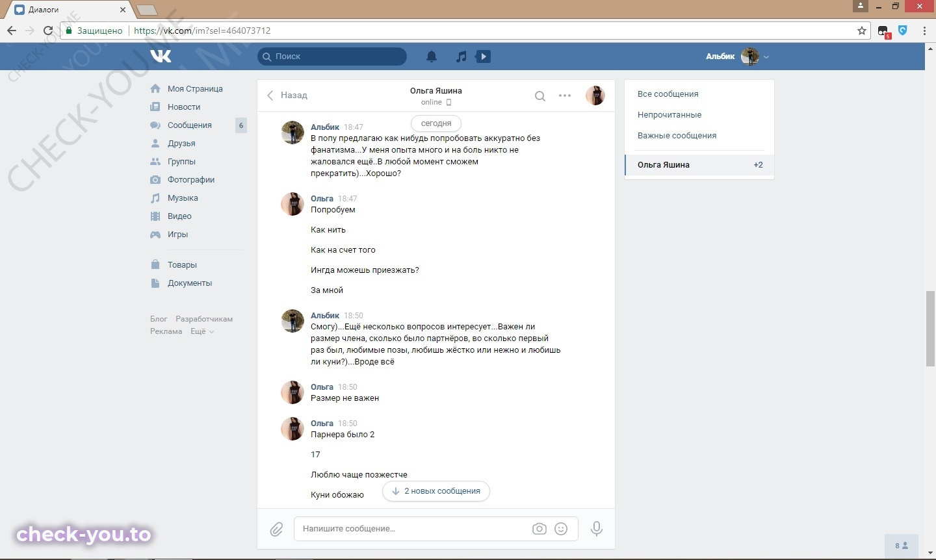Open the friends online counter at bottom right
The height and width of the screenshot is (560, 936).
(x=902, y=546)
